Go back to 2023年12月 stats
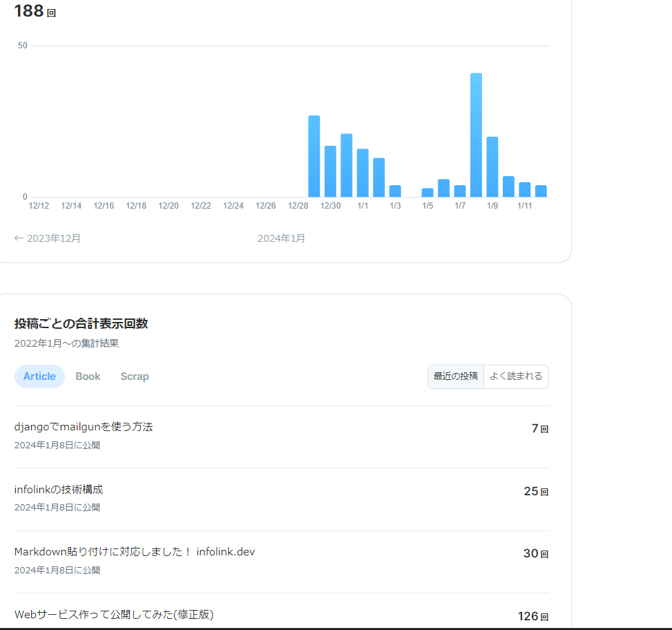This screenshot has height=630, width=672. (x=48, y=238)
